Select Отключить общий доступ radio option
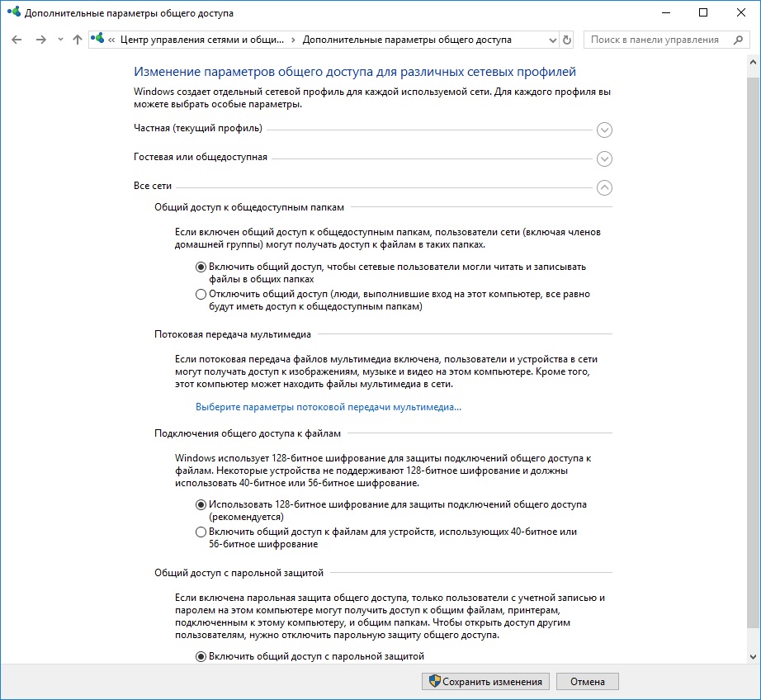Screen dimensions: 761x700 (201, 294)
